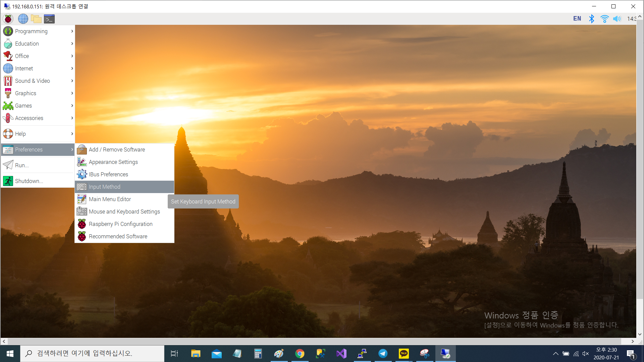Click the volume speaker icon in the panel

tap(617, 19)
